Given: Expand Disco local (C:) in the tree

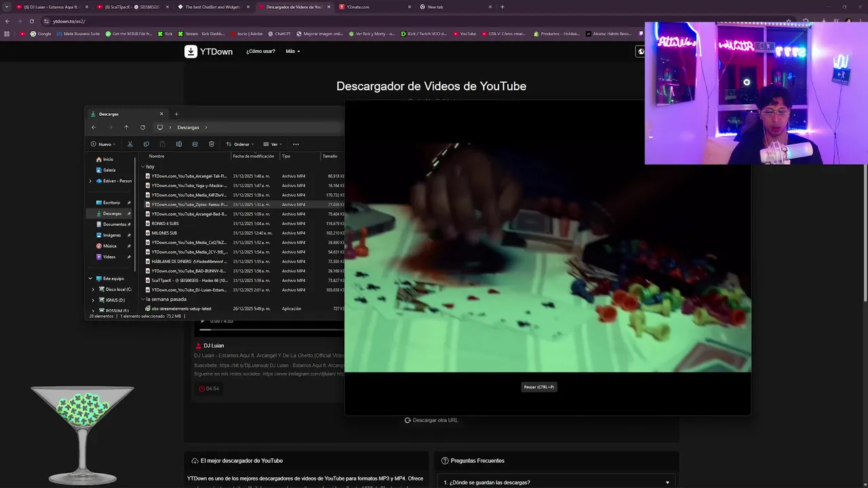Looking at the screenshot, I should (93, 289).
